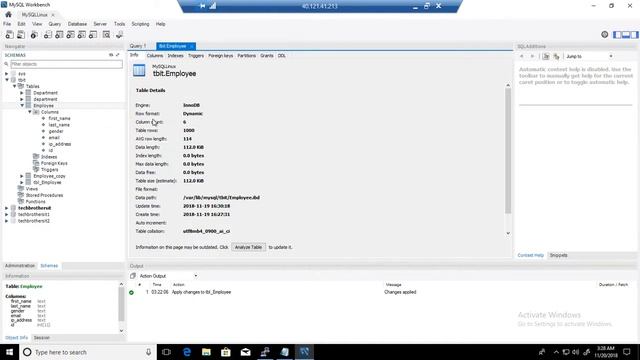Image resolution: width=640 pixels, height=360 pixels.
Task: Click the create new table toolbar icon
Action: [59, 35]
